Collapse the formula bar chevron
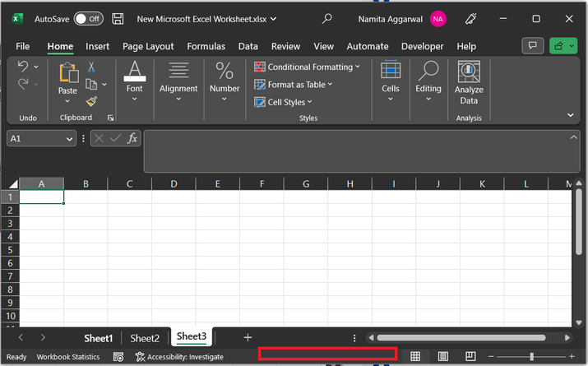Viewport: 588px width, 366px height. coord(574,137)
